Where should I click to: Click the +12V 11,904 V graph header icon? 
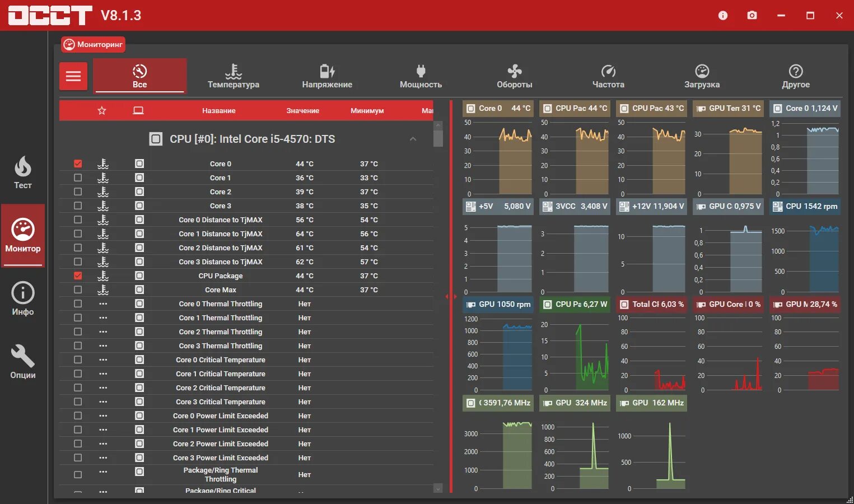pos(624,206)
